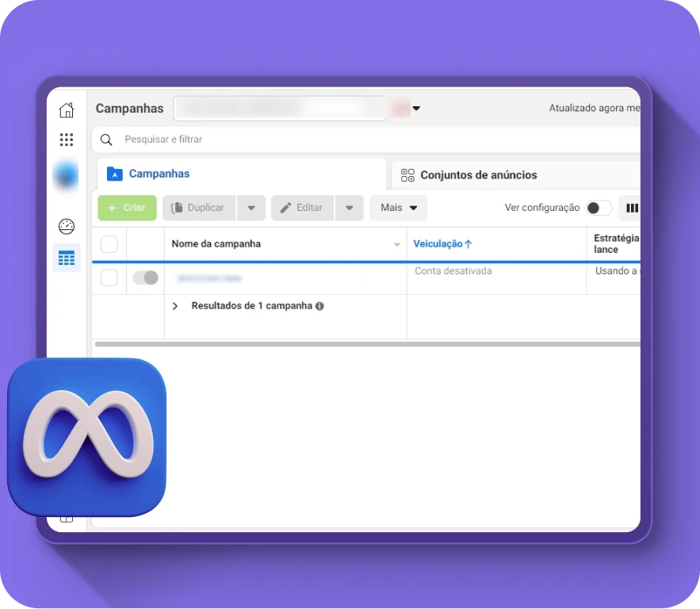Screen dimensions: 700x609
Task: Click the blurred account avatar in sidebar
Action: [66, 175]
